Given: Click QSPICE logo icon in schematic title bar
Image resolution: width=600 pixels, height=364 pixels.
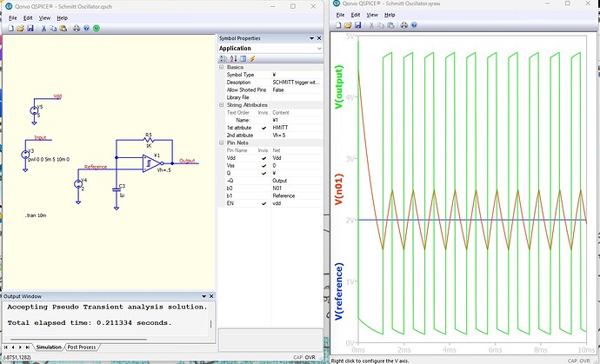Looking at the screenshot, I should tap(9, 6).
